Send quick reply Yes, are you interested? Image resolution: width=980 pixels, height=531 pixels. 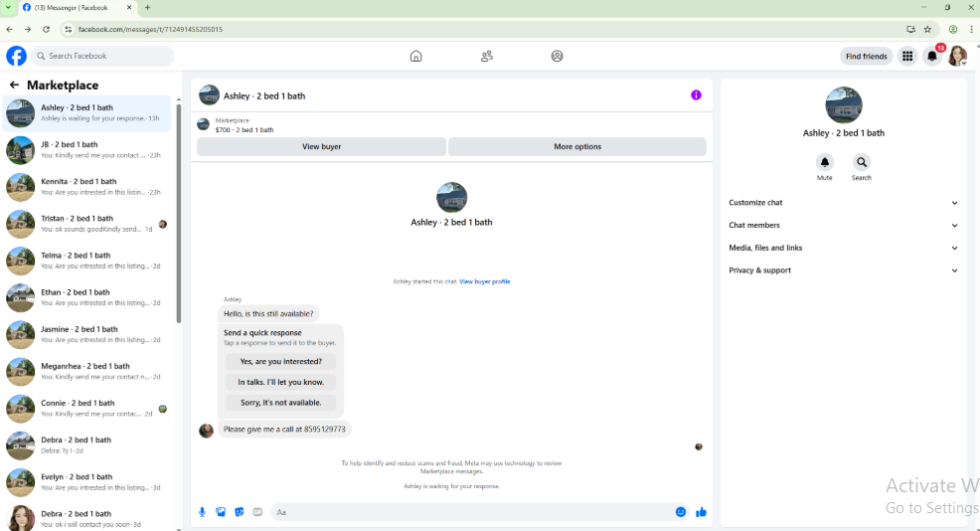280,362
